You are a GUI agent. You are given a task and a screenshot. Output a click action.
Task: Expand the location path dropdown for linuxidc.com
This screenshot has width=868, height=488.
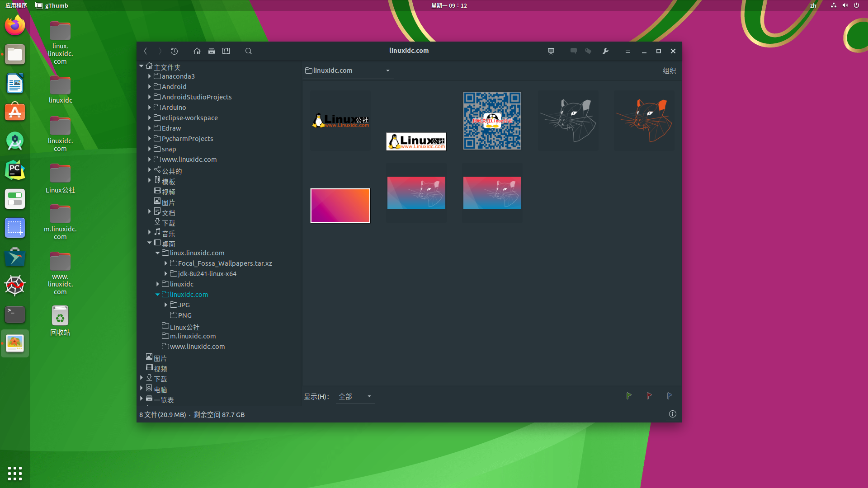tap(387, 70)
